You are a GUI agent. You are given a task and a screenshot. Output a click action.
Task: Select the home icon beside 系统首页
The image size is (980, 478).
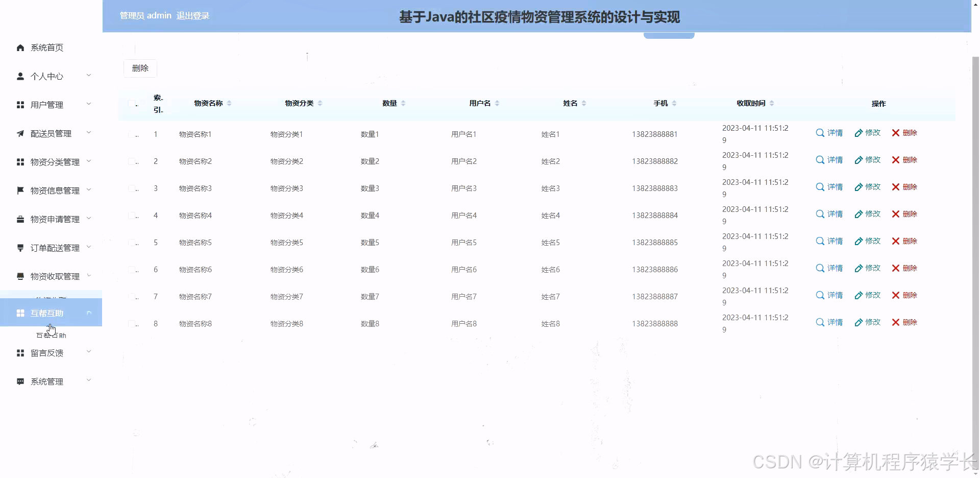pos(20,47)
